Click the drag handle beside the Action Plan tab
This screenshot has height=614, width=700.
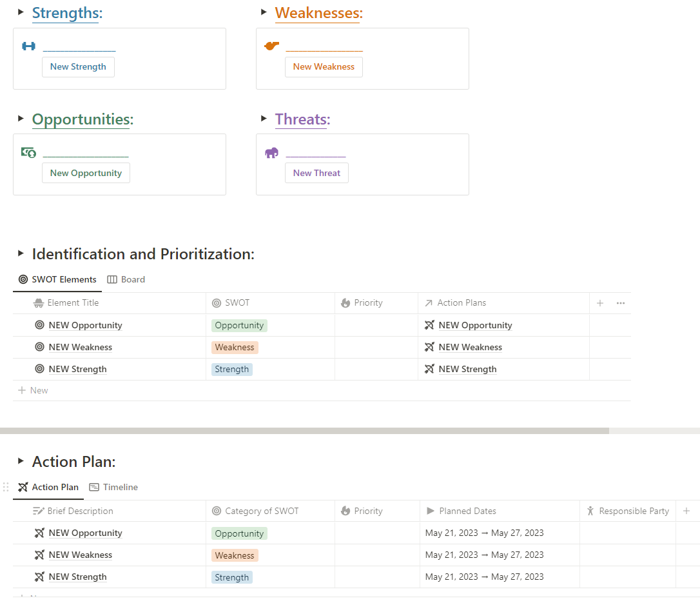pyautogui.click(x=6, y=488)
